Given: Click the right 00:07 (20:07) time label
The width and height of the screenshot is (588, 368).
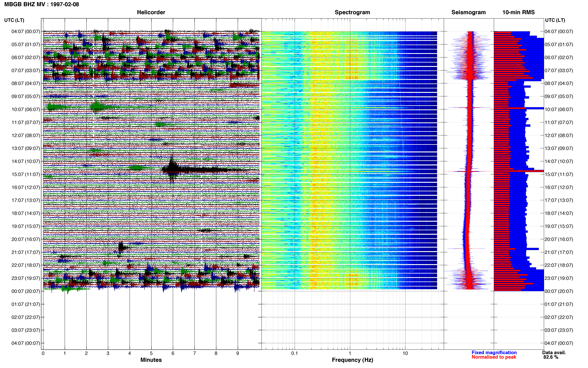Looking at the screenshot, I should [559, 291].
